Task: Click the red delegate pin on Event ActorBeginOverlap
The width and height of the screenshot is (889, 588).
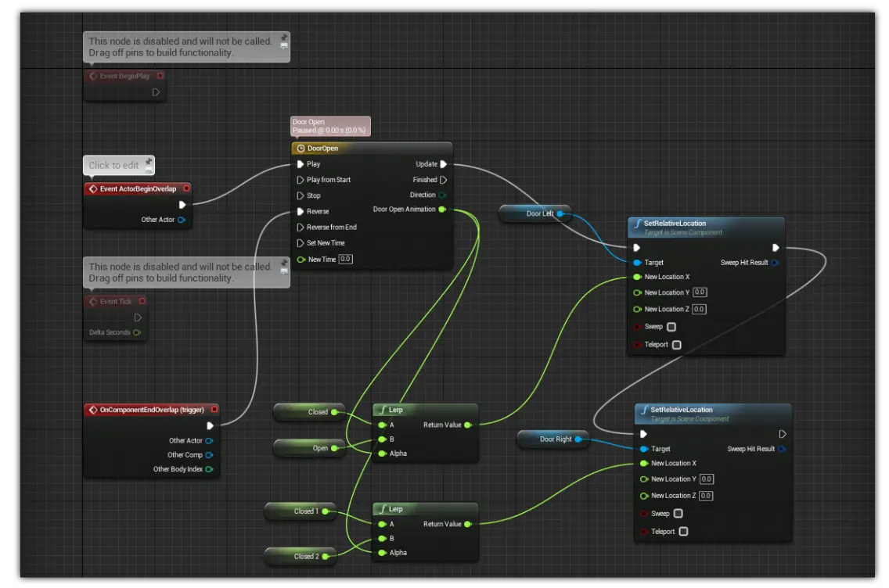Action: click(x=186, y=188)
